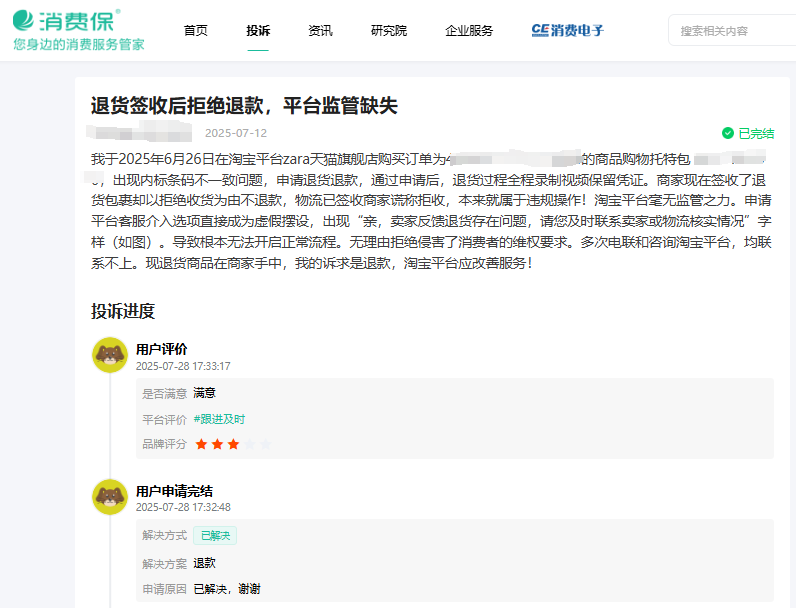796x608 pixels.
Task: Focus the 搜索相关内容 search field
Action: tap(732, 31)
